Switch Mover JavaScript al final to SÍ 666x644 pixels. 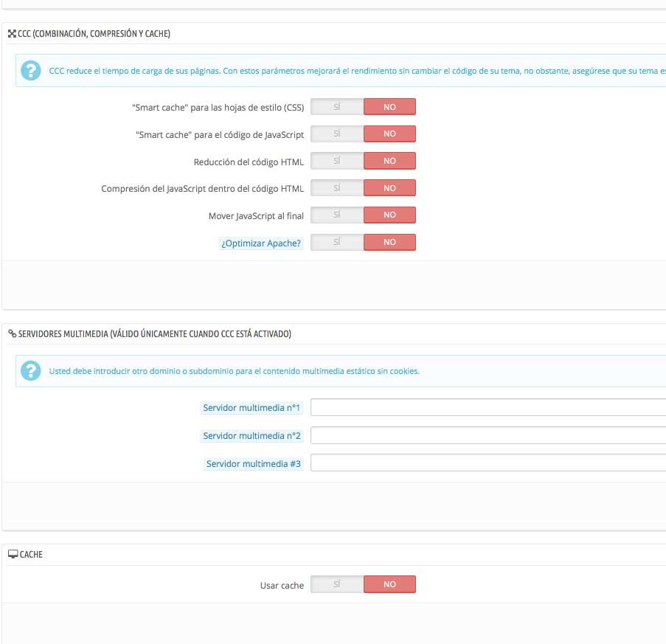(x=337, y=215)
